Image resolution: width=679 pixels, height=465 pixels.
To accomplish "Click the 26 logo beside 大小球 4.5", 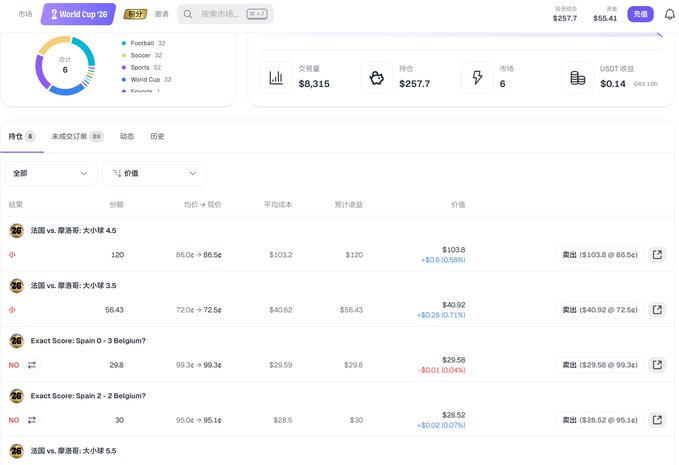I will pyautogui.click(x=16, y=230).
